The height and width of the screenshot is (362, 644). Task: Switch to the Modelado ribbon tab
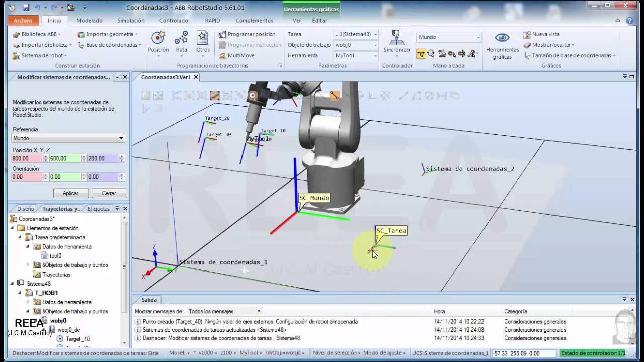point(89,21)
